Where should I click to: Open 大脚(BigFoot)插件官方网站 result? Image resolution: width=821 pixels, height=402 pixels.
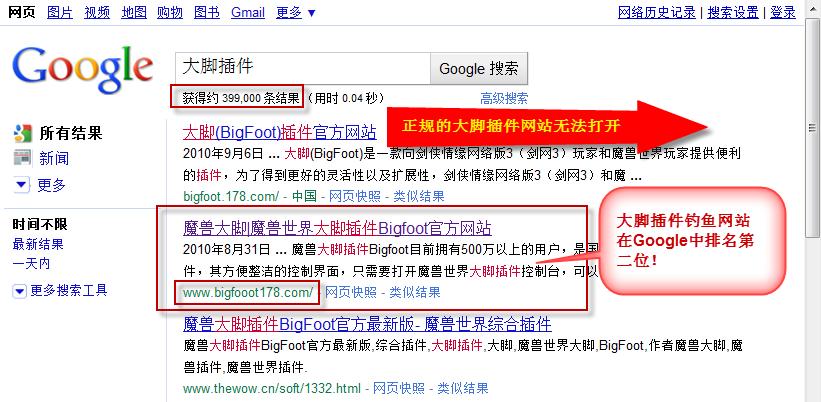(280, 132)
